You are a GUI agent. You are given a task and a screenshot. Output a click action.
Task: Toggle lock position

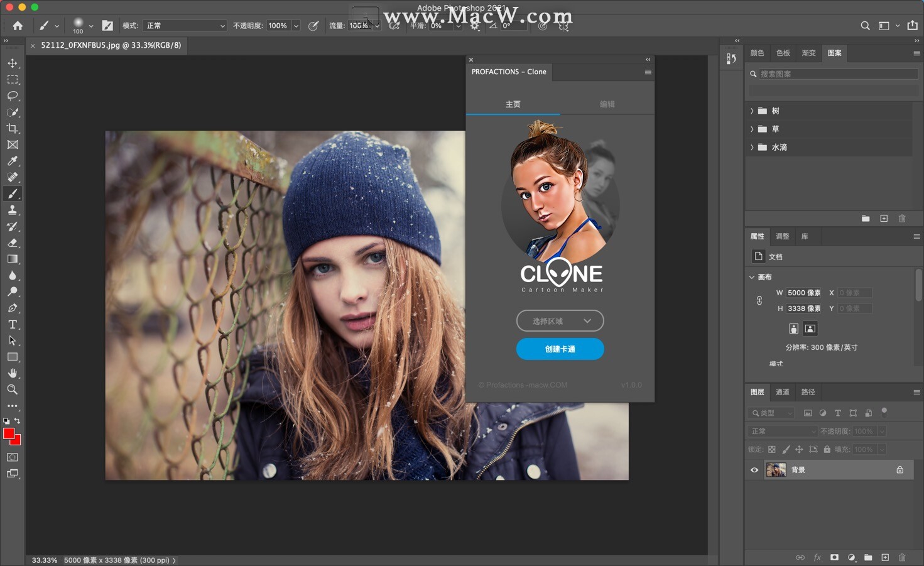[799, 449]
